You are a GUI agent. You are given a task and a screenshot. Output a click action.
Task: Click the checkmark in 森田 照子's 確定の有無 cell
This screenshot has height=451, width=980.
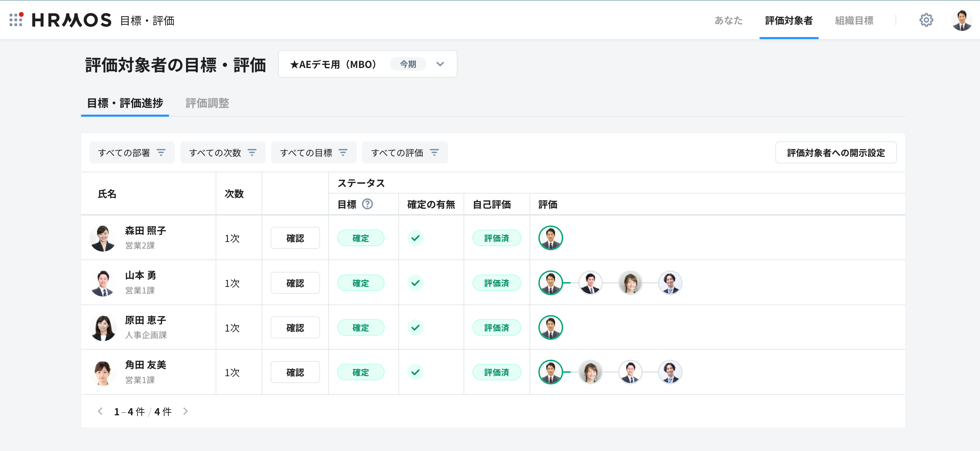click(x=415, y=238)
